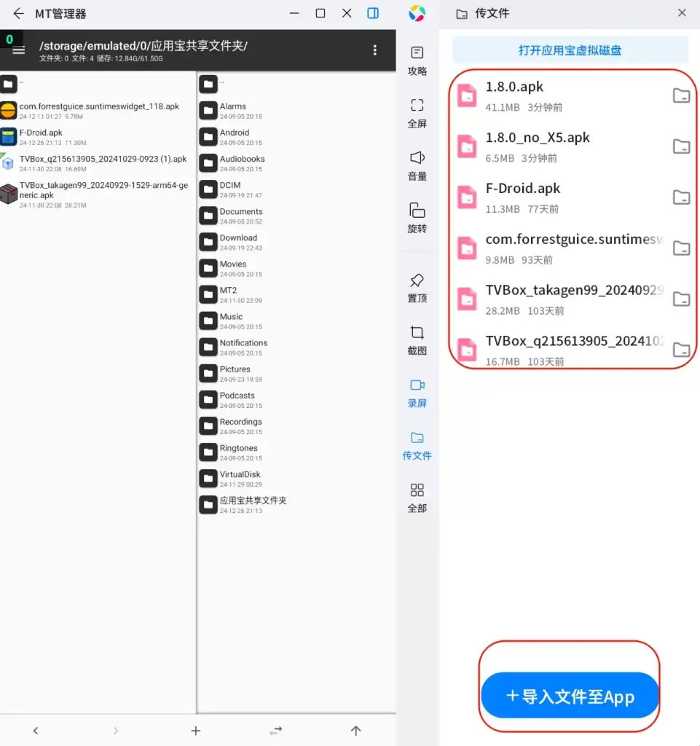Maximize the MT管理器 window
The width and height of the screenshot is (700, 746).
(320, 13)
